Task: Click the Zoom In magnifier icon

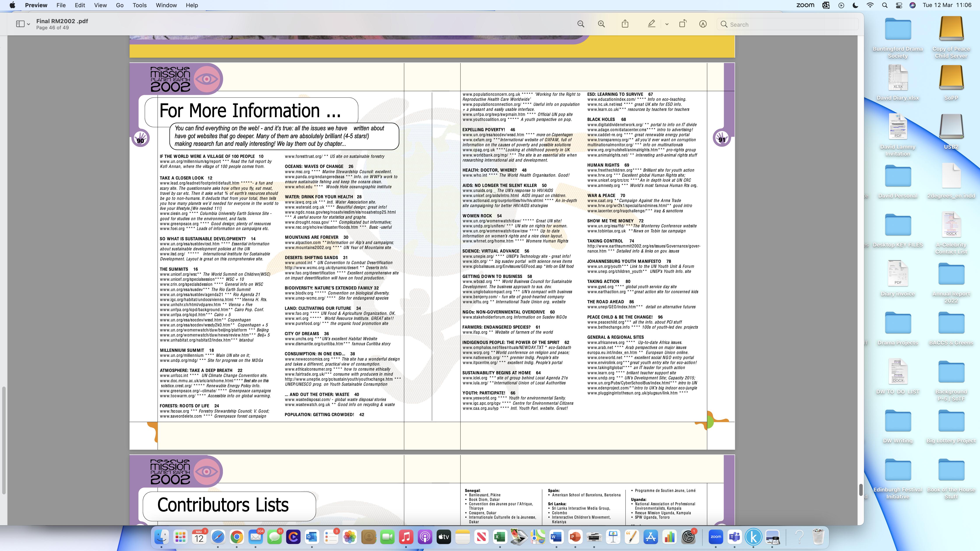Action: coord(601,24)
